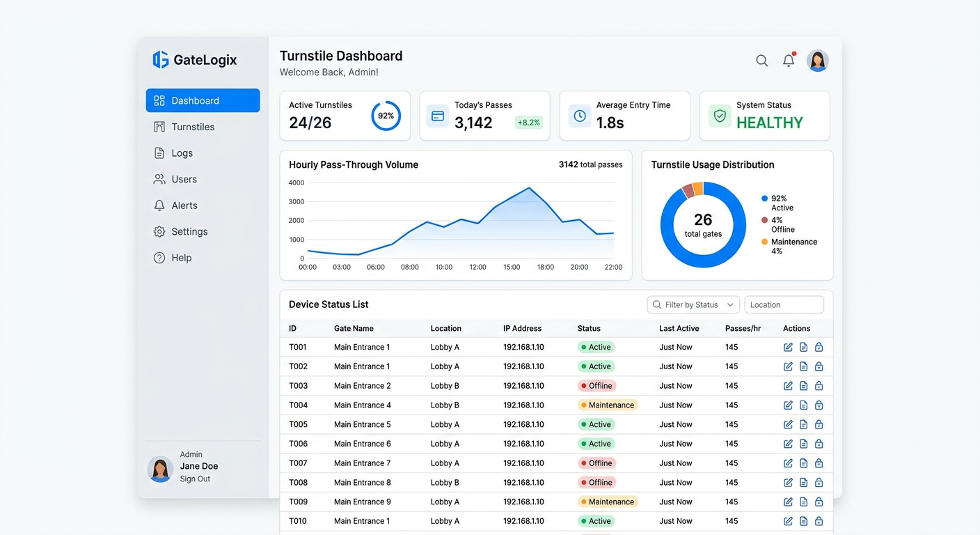Click the edit icon for row T001

tap(788, 347)
